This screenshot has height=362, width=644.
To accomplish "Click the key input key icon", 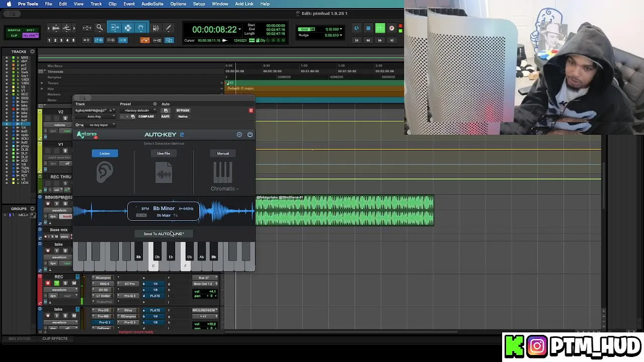I will click(x=79, y=125).
